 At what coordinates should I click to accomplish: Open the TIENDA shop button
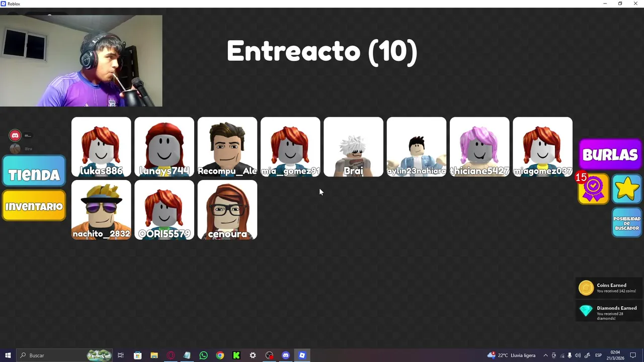(x=34, y=171)
